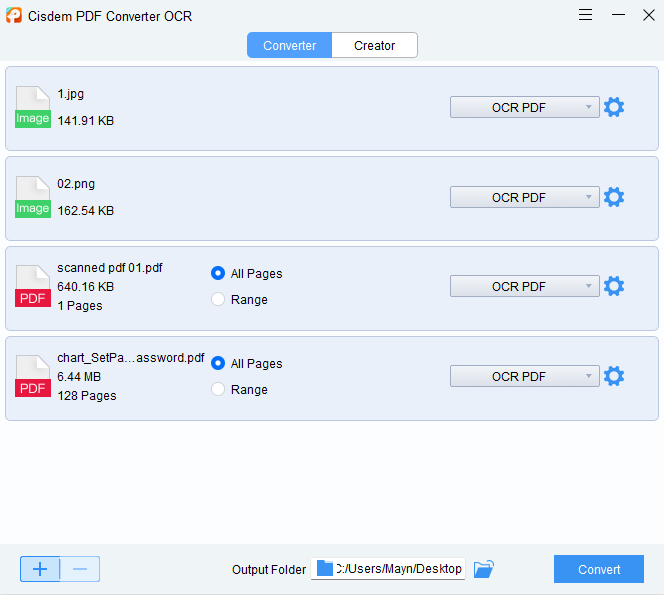
Task: Open settings gear for 1.jpg
Action: click(x=614, y=107)
